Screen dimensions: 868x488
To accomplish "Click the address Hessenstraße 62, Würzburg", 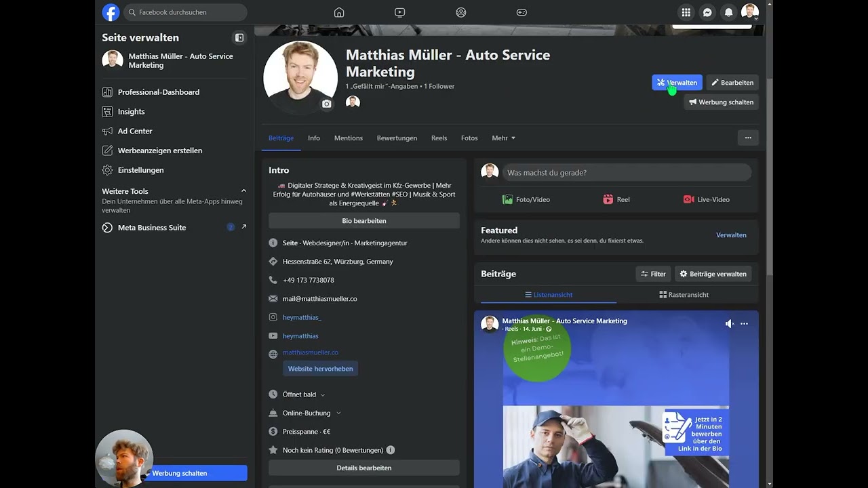I will 338,262.
